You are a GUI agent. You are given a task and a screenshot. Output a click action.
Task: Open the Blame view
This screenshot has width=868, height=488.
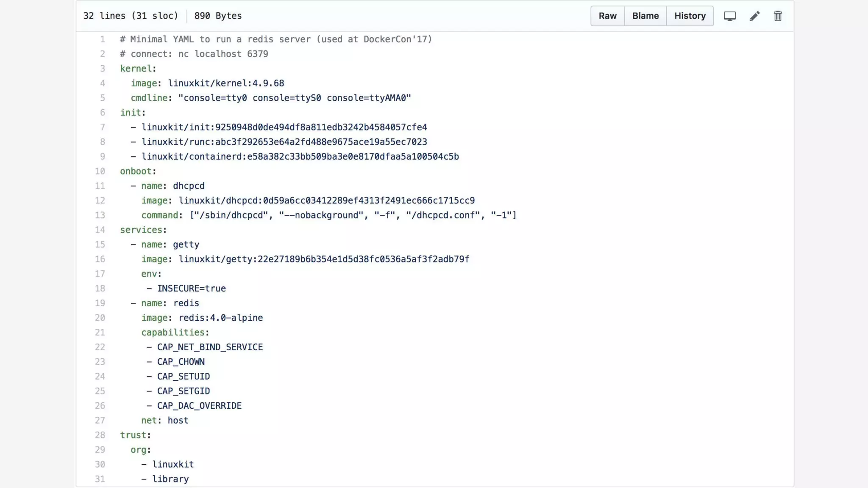645,16
